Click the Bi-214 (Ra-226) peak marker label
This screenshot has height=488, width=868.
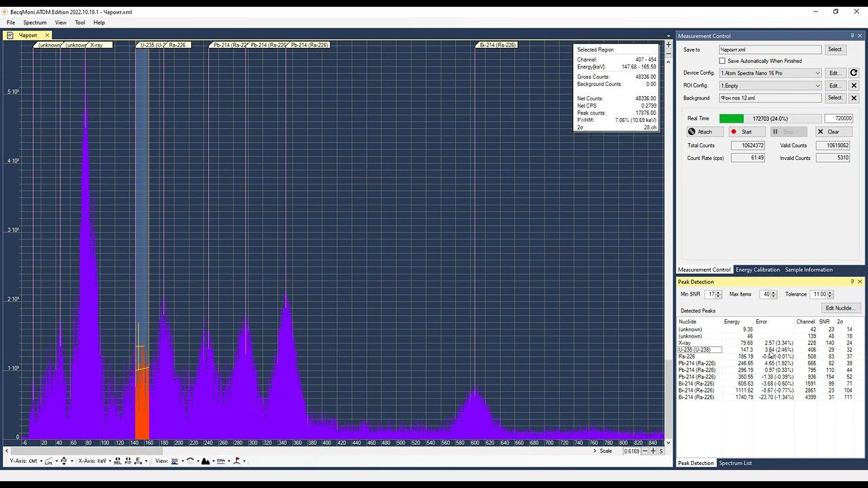tap(497, 45)
